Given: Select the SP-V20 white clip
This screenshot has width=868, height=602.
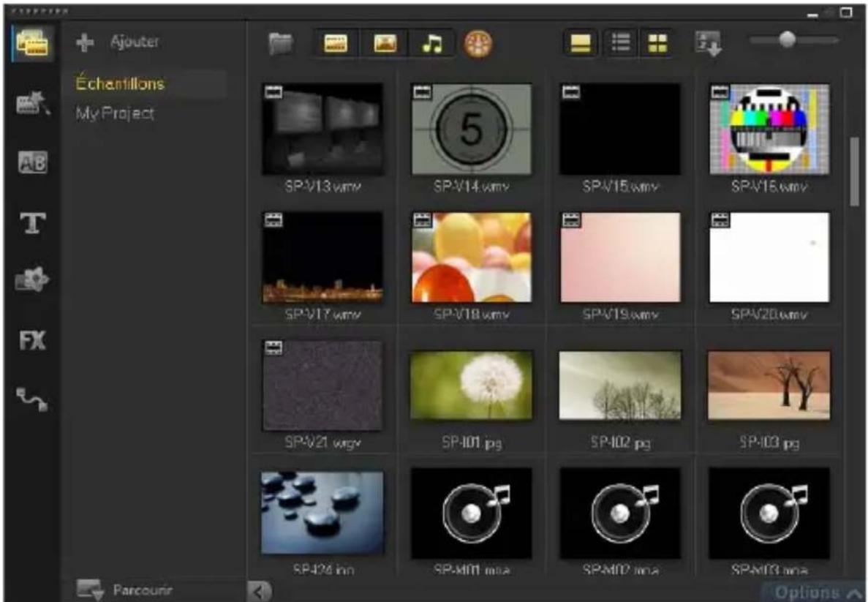Looking at the screenshot, I should [769, 257].
